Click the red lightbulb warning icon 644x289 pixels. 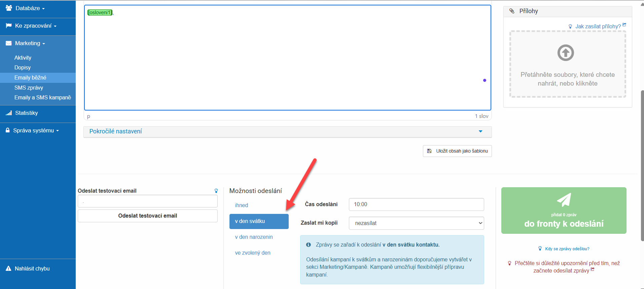click(509, 263)
